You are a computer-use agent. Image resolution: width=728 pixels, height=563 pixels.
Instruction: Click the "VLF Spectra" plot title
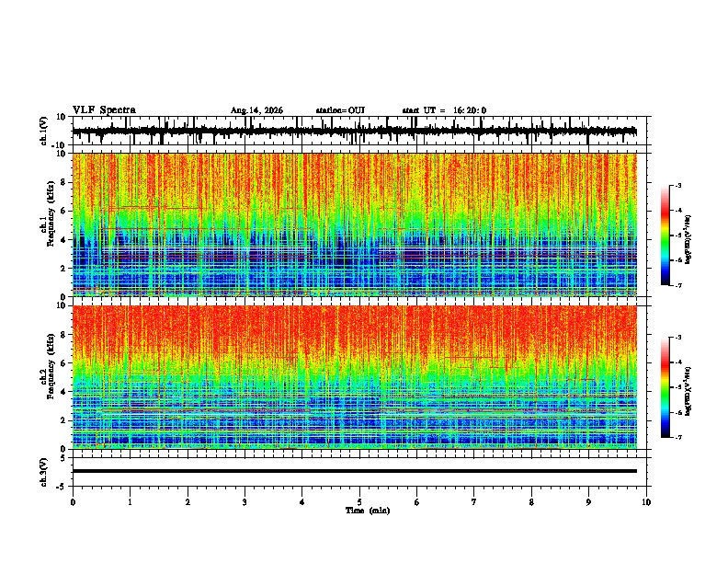[x=104, y=110]
